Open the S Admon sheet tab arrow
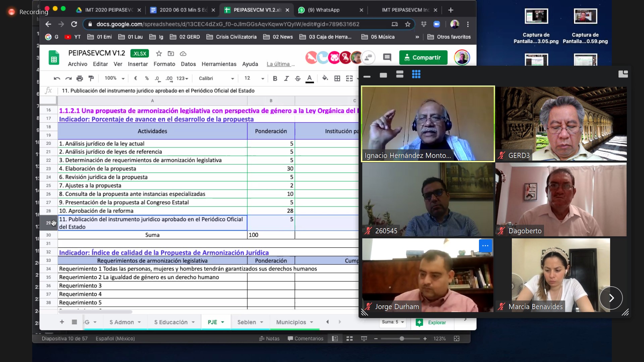 point(139,322)
